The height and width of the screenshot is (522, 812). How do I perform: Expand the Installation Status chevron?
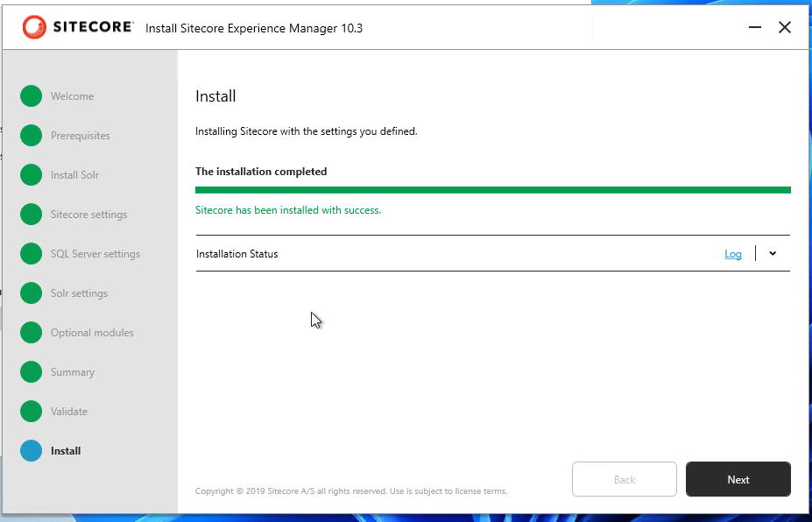coord(773,254)
